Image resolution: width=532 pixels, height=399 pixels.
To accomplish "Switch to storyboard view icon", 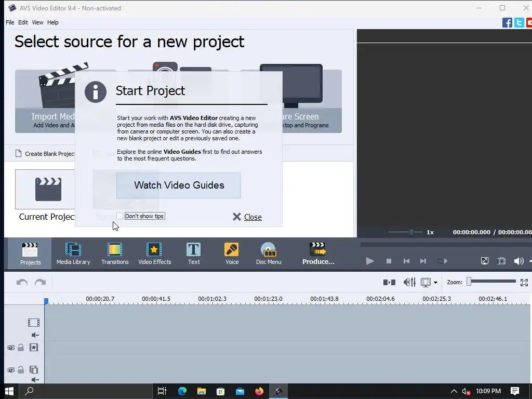I will 389,282.
